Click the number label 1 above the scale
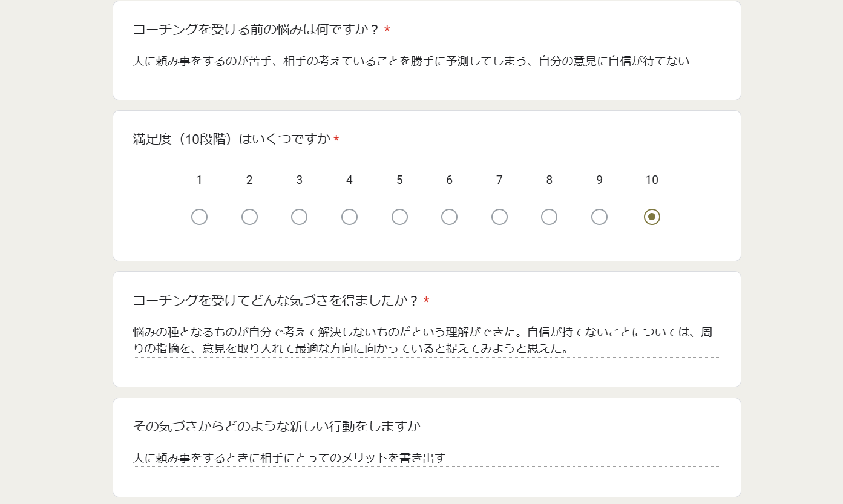 (199, 180)
